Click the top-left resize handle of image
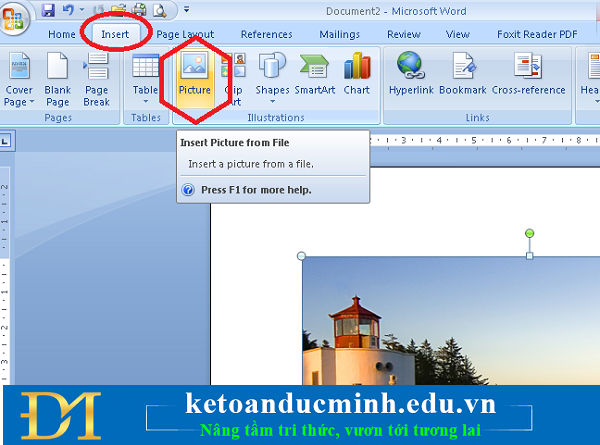The height and width of the screenshot is (445, 600). pyautogui.click(x=301, y=256)
